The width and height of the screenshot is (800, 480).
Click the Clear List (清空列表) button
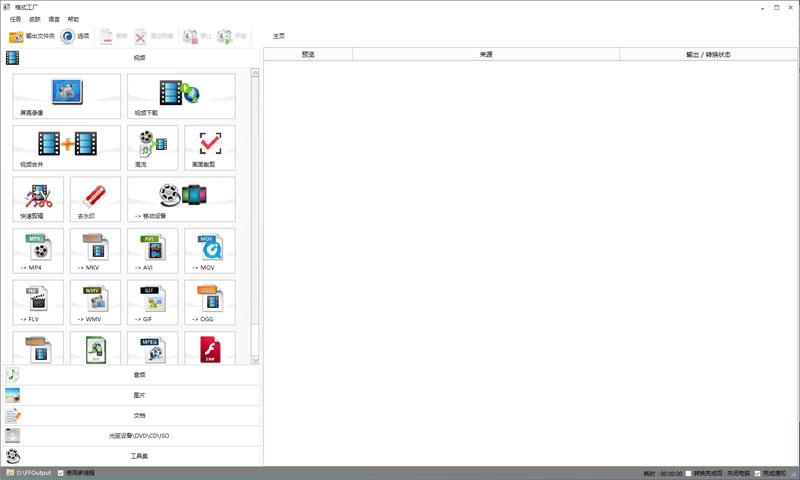tap(154, 36)
